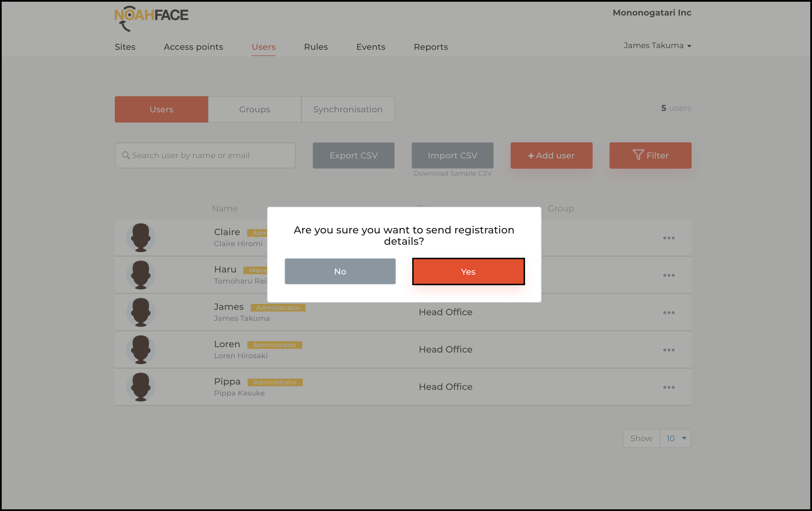Image resolution: width=812 pixels, height=511 pixels.
Task: Click the Add user button
Action: pos(551,156)
